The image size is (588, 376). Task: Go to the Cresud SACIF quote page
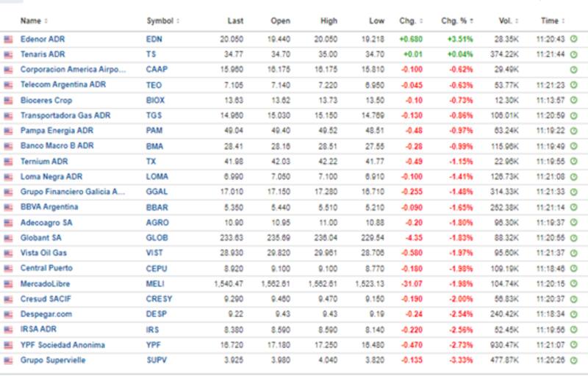[46, 299]
